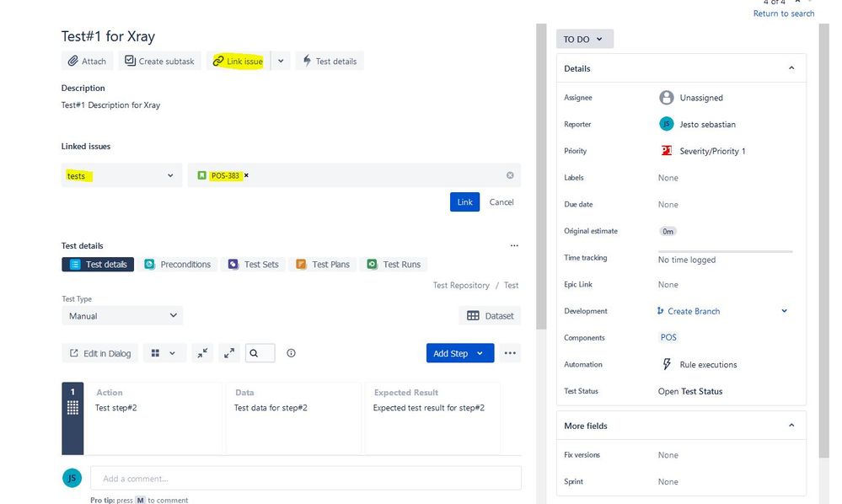The width and height of the screenshot is (842, 504).
Task: Open the TO DO status dropdown
Action: (x=584, y=39)
